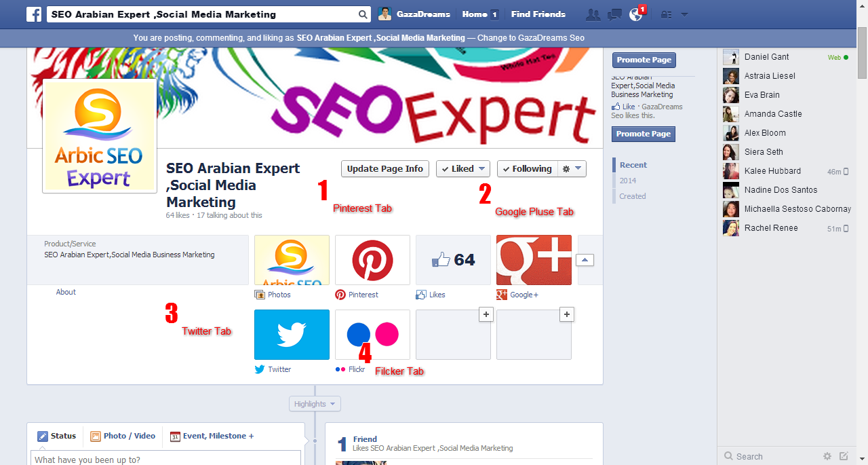Open the page gear dropdown
This screenshot has height=465, width=868.
[x=572, y=168]
